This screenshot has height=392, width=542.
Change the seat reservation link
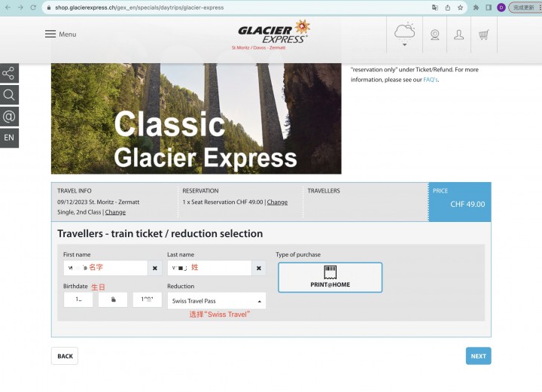tap(277, 202)
